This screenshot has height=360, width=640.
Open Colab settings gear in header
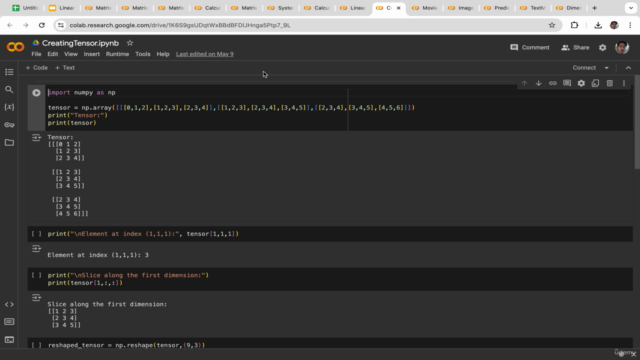click(x=602, y=48)
